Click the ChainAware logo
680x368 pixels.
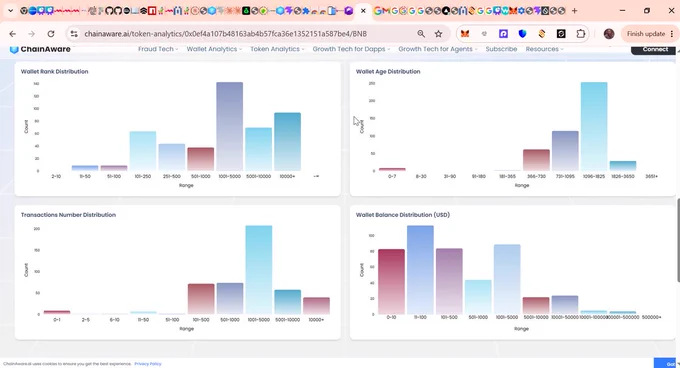tap(40, 49)
